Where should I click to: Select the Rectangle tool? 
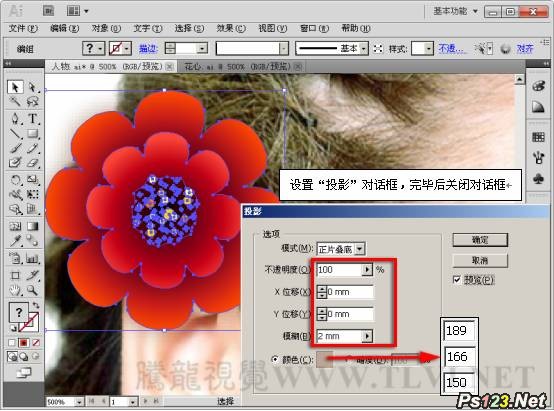click(x=32, y=134)
